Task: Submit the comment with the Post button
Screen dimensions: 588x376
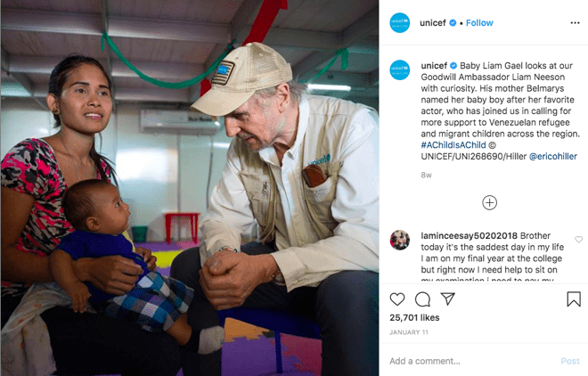Action: pyautogui.click(x=570, y=361)
